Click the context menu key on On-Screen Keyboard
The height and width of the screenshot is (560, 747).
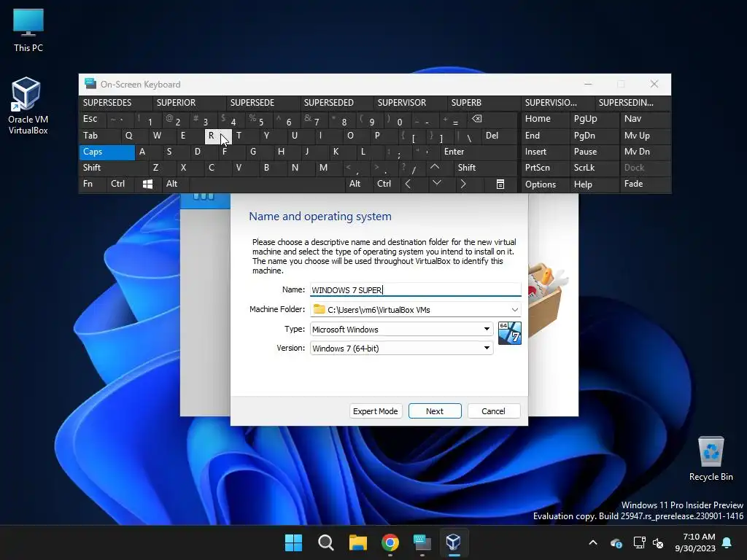500,184
